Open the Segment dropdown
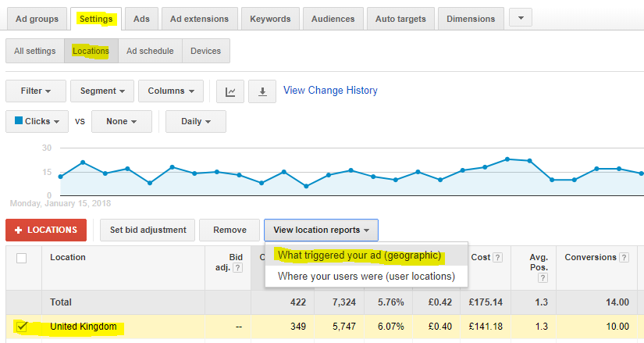Viewport: 644px width, 343px height. click(x=102, y=91)
